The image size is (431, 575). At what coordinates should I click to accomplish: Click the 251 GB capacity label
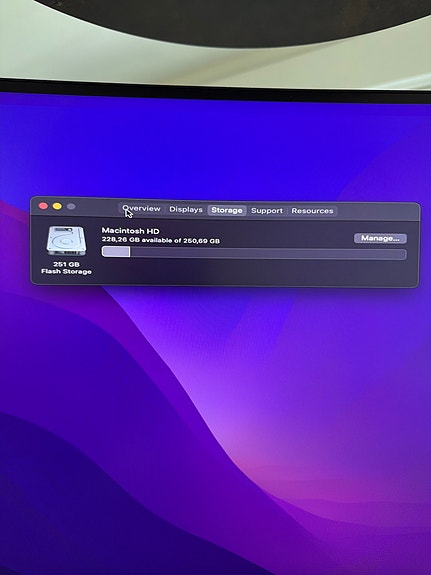tap(66, 264)
